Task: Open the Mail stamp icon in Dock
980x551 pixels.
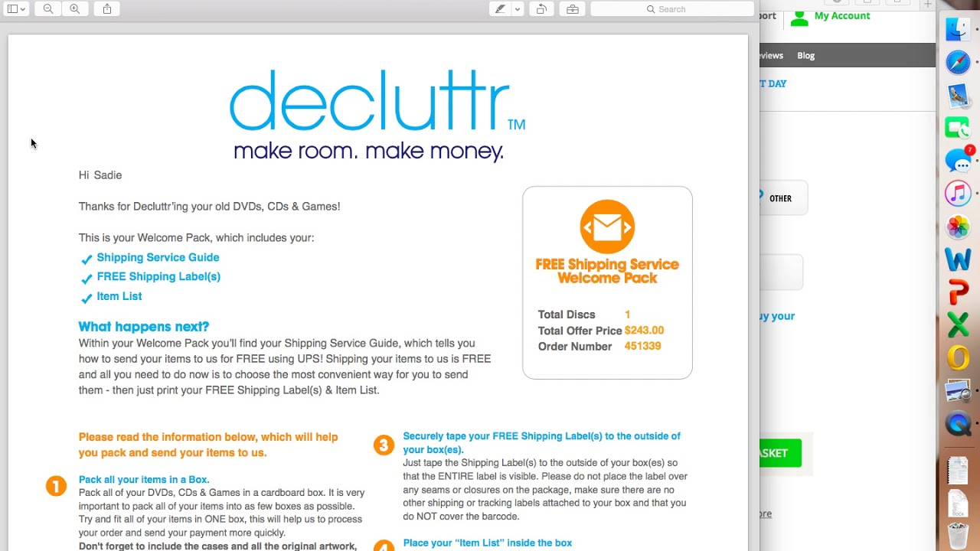Action: (x=958, y=95)
